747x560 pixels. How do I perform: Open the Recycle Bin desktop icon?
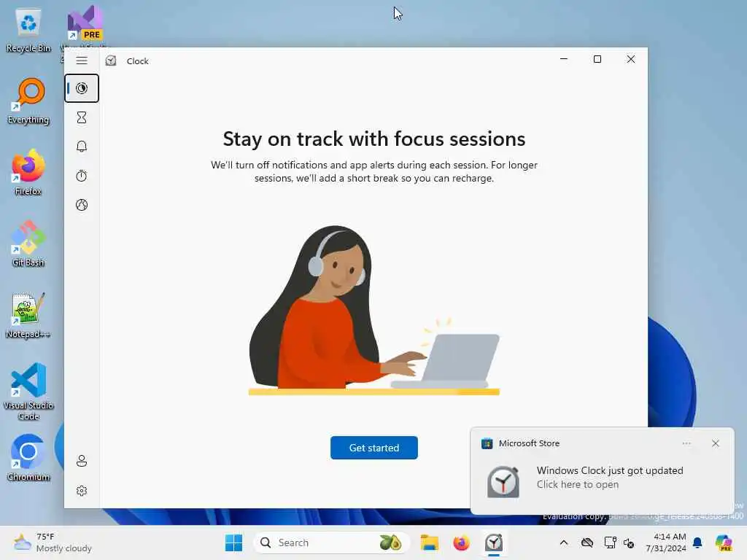pos(28,31)
